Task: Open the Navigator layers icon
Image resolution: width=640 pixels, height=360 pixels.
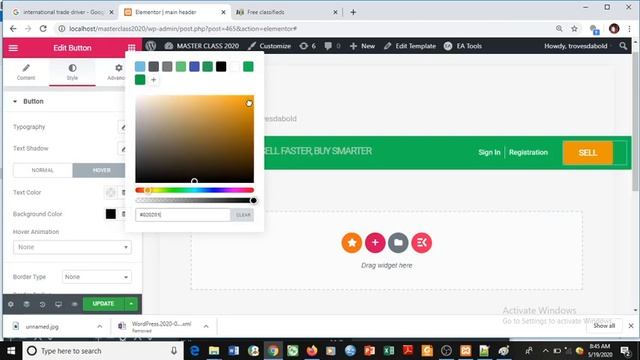Action: 27,304
